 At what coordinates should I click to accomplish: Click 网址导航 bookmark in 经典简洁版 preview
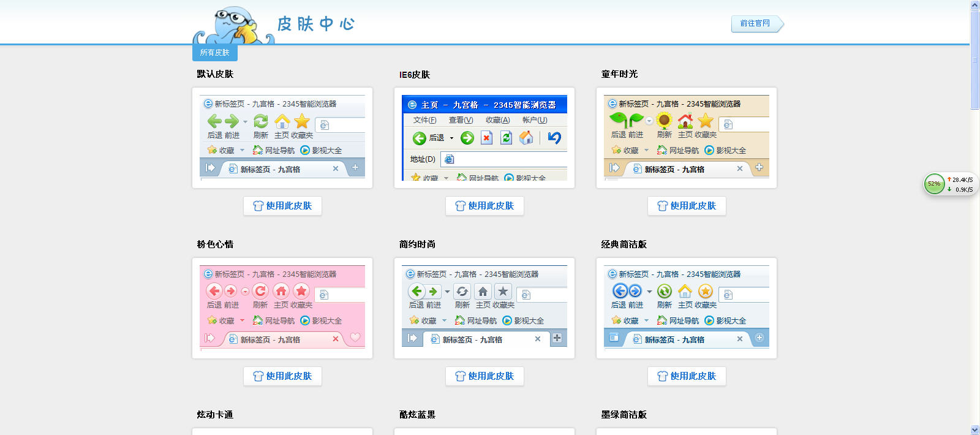[x=678, y=320]
